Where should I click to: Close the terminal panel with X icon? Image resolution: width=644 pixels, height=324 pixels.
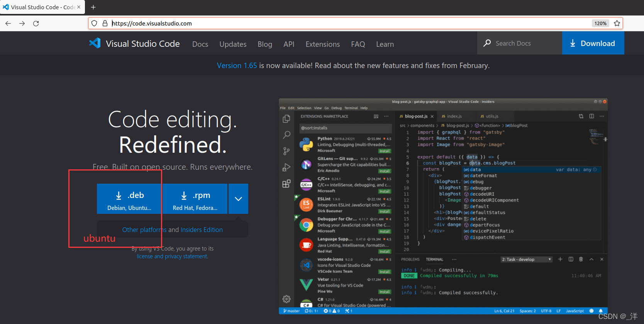(x=602, y=259)
